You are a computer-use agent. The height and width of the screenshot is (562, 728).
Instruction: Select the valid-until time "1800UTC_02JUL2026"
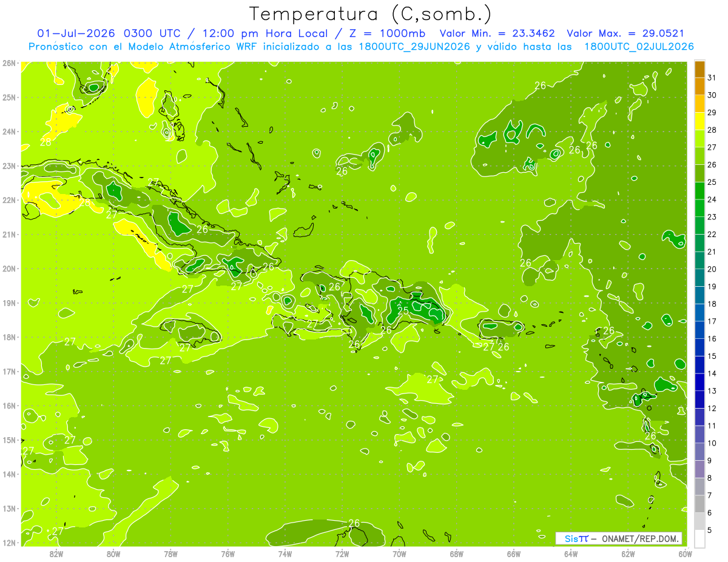[639, 47]
